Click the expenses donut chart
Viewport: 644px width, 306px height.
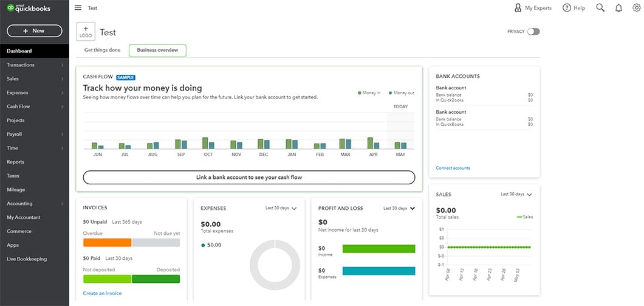(275, 265)
